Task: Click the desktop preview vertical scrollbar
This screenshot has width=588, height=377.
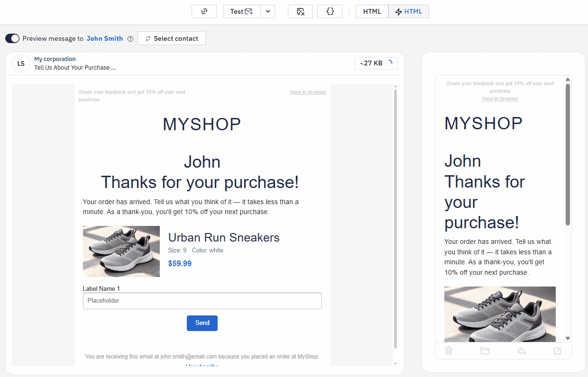Action: (395, 218)
